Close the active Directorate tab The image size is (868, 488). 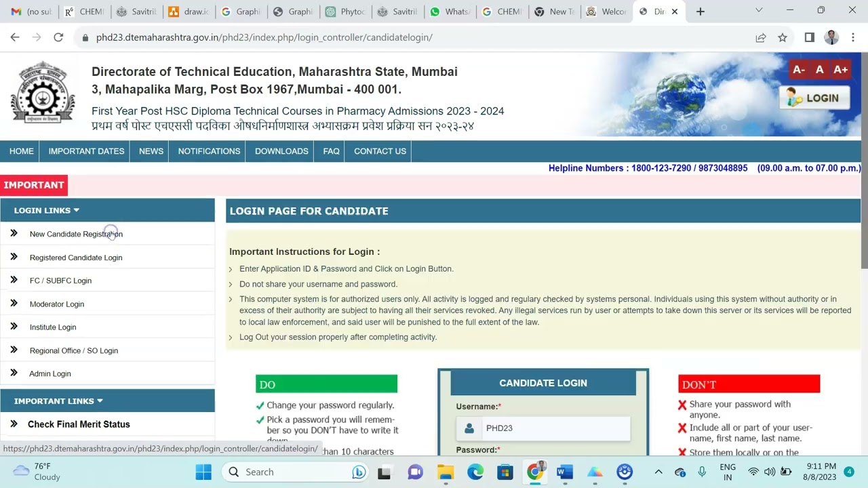coord(675,12)
